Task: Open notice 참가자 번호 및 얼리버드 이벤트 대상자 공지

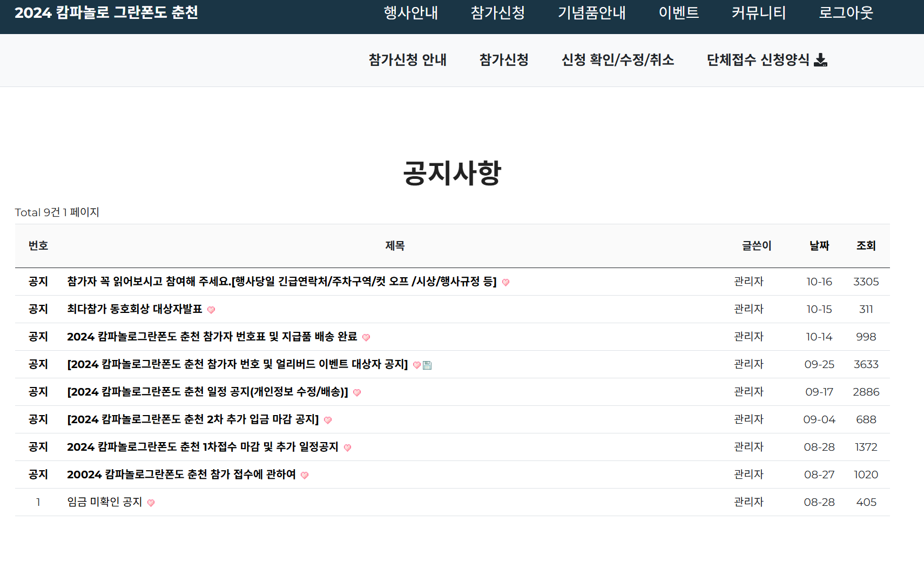Action: 237,364
